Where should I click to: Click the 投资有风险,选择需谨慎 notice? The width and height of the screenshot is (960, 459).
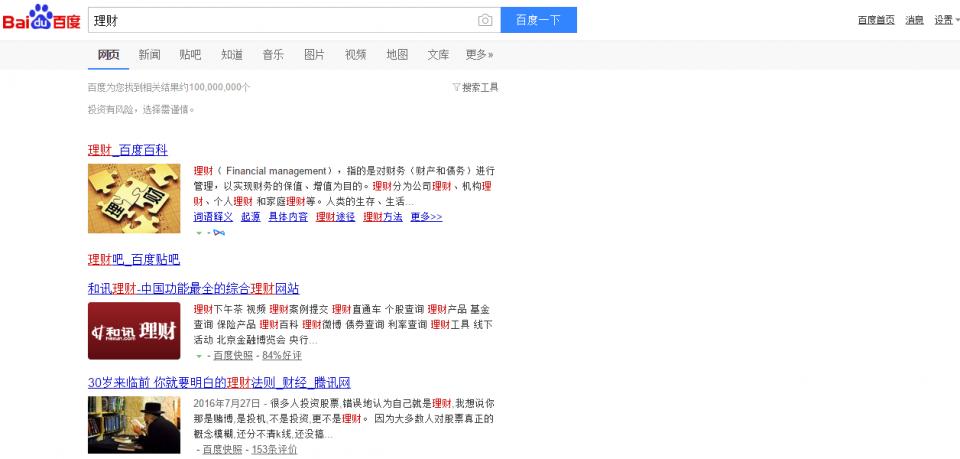click(x=141, y=110)
